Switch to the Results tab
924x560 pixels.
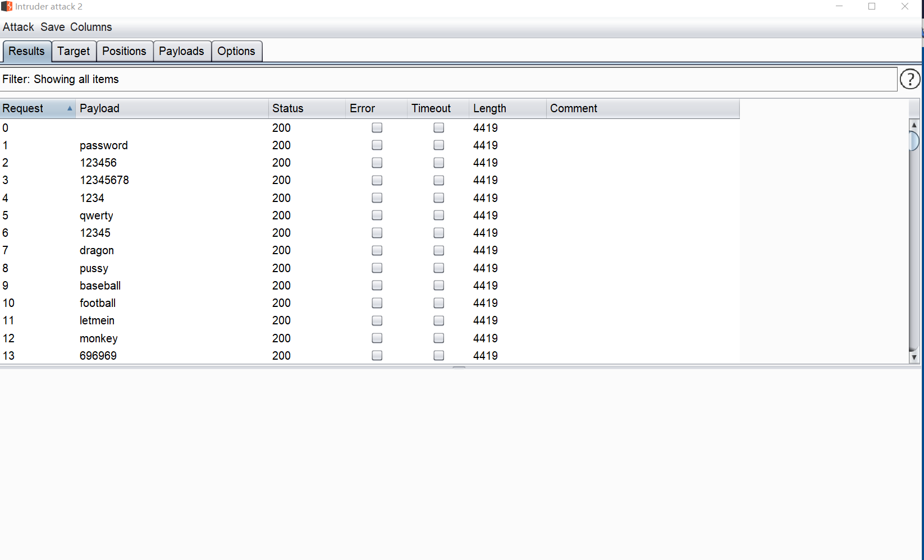[27, 51]
